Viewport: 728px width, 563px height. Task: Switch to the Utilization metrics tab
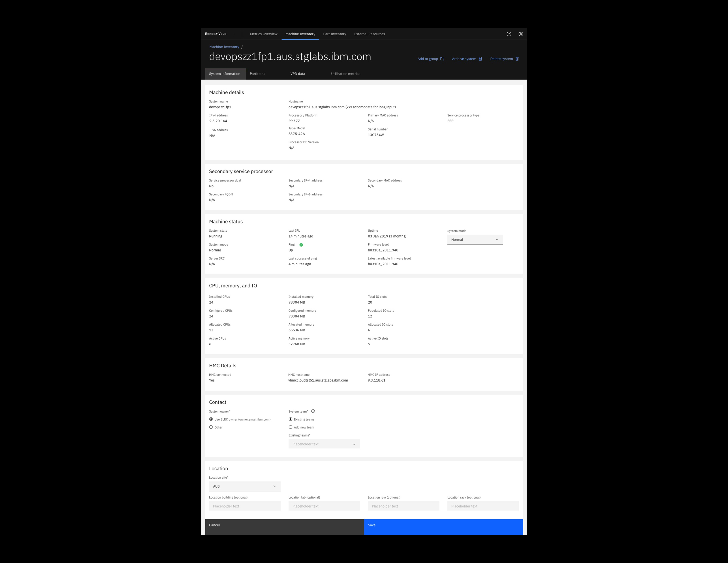[x=345, y=74]
